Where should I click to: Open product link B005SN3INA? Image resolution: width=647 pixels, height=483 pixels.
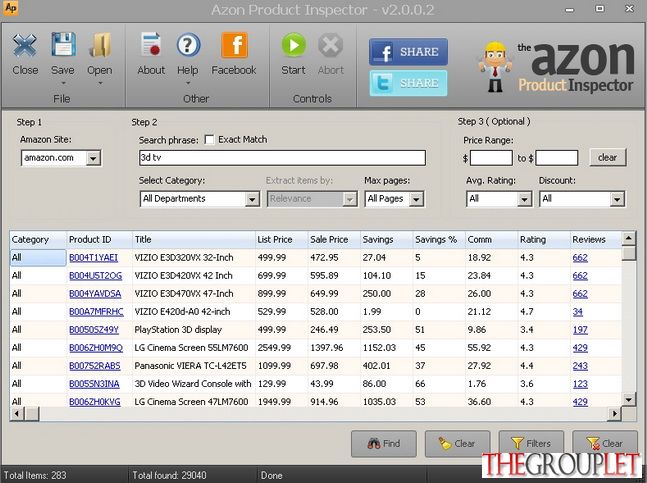tap(94, 384)
